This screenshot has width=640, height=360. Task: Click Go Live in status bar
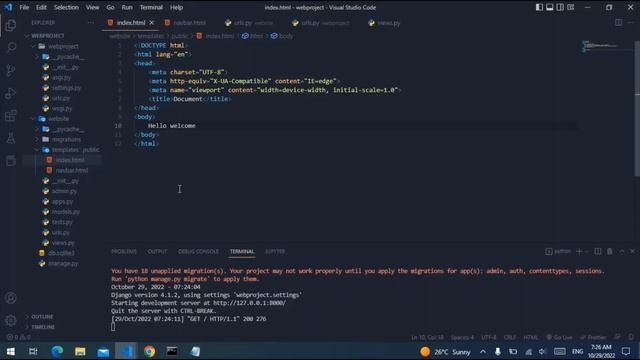[x=560, y=337]
